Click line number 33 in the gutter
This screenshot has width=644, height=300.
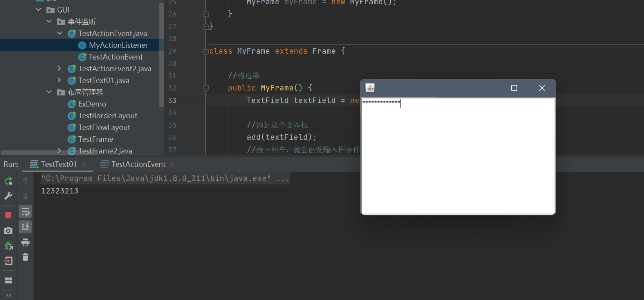pos(172,100)
